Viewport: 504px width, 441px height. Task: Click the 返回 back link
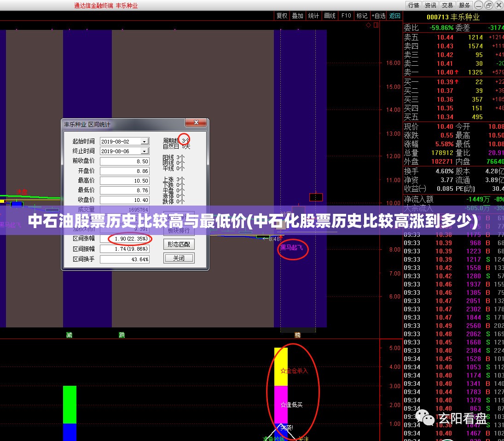(x=395, y=16)
